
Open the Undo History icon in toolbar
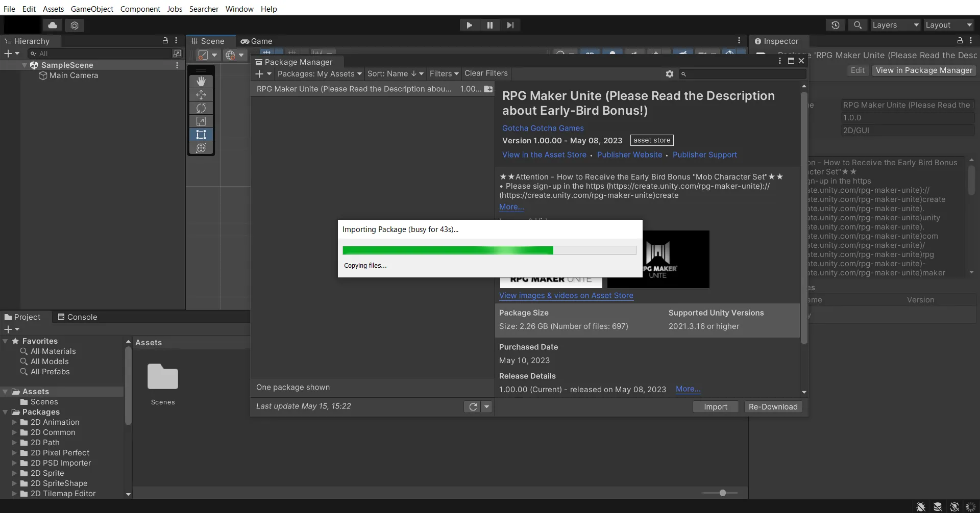pyautogui.click(x=836, y=25)
